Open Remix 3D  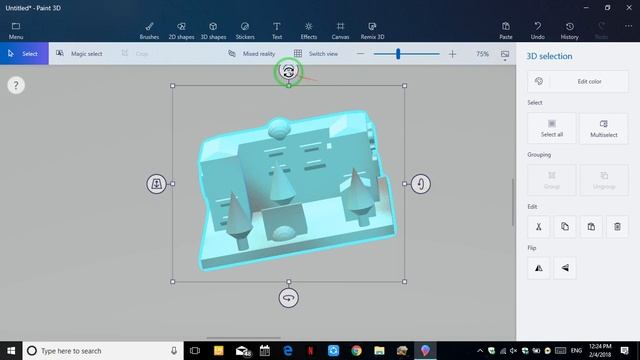pos(372,31)
